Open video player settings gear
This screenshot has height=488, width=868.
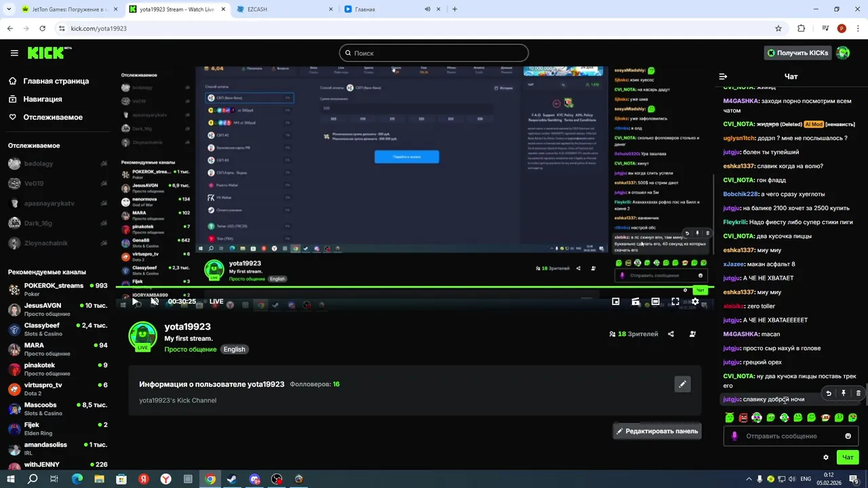tap(695, 302)
